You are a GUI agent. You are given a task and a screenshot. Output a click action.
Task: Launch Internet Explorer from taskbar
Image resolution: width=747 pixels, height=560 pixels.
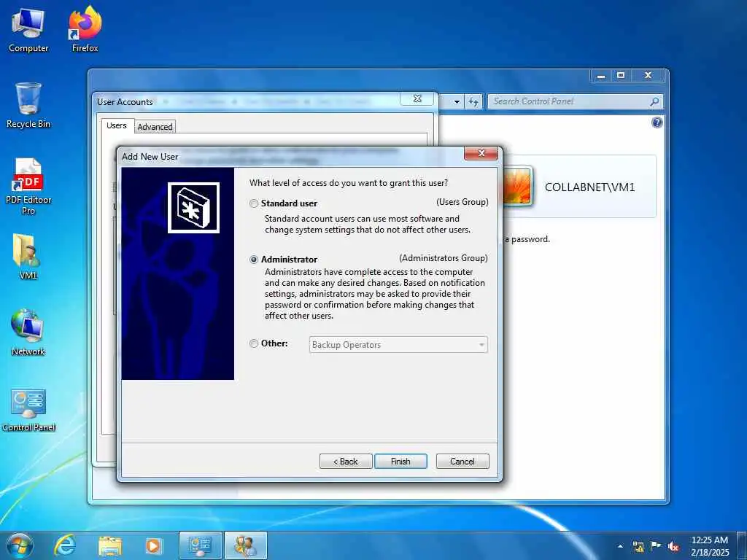click(x=65, y=545)
